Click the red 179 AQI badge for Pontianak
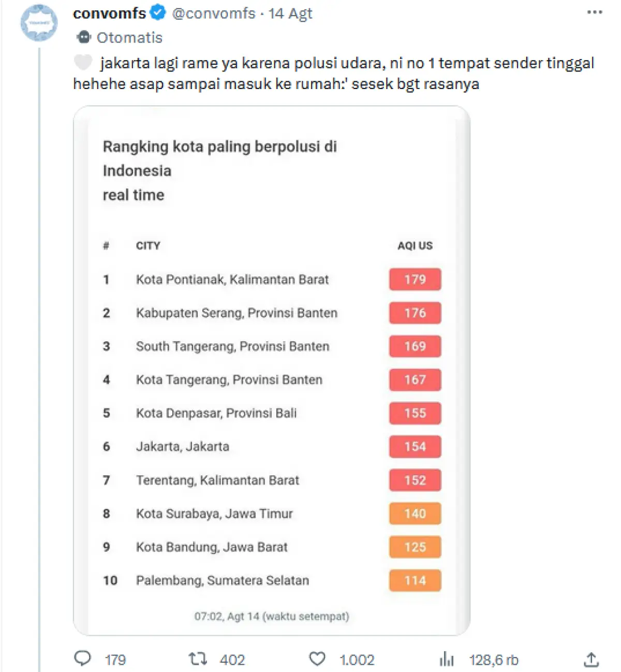This screenshot has width=621, height=672. [415, 280]
